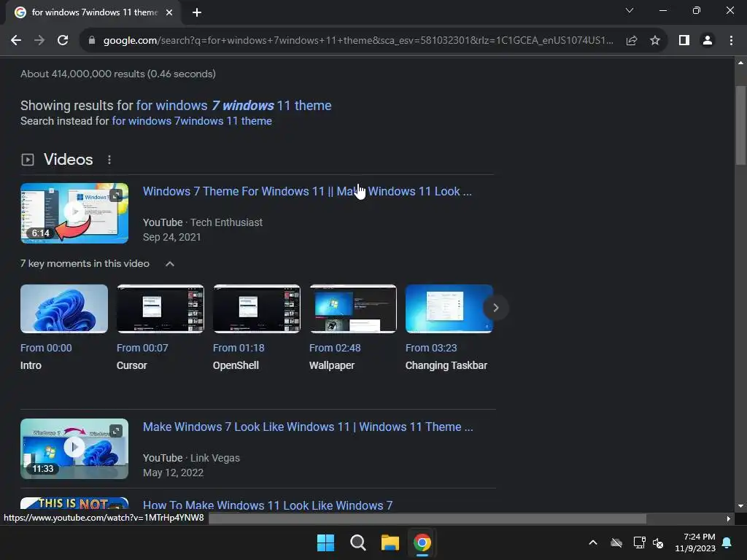Click the Chrome taskbar icon
The height and width of the screenshot is (560, 747).
(x=422, y=542)
